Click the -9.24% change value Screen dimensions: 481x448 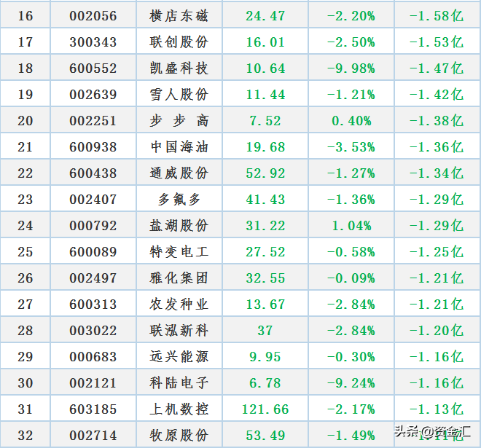click(351, 383)
